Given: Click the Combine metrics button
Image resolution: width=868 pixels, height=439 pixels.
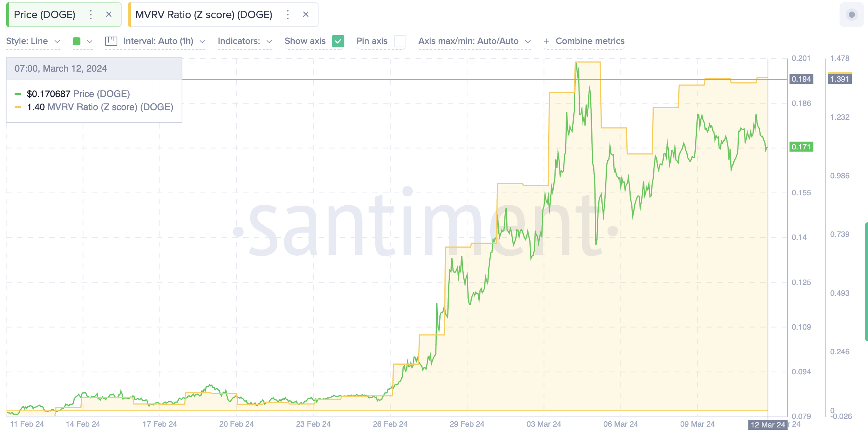Looking at the screenshot, I should point(590,41).
